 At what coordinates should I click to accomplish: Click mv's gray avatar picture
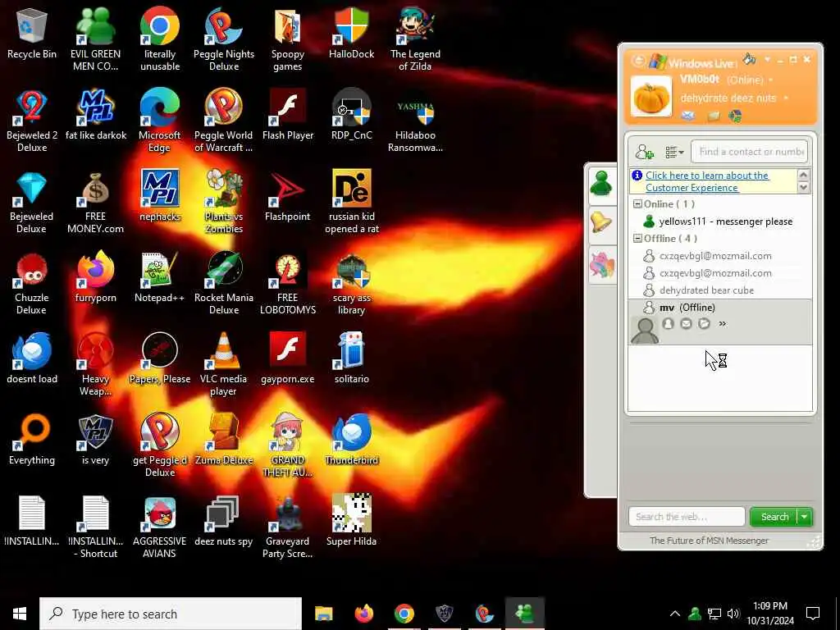click(645, 330)
